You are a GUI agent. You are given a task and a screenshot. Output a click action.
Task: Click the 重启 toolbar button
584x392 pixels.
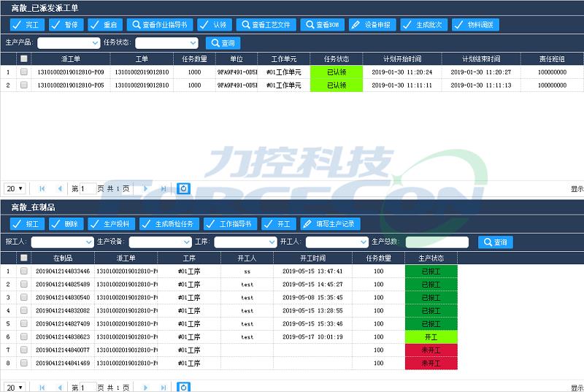point(104,25)
